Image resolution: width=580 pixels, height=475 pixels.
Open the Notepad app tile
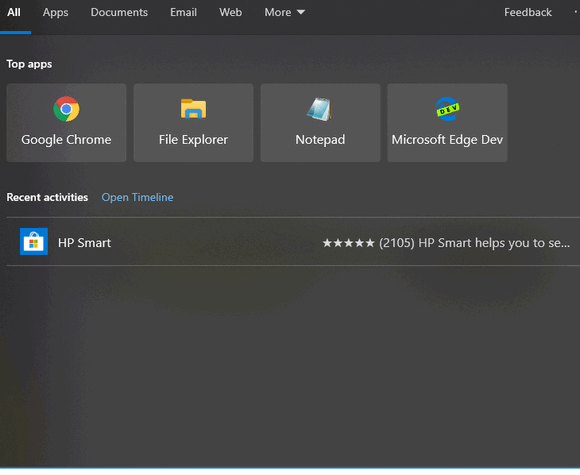click(320, 122)
